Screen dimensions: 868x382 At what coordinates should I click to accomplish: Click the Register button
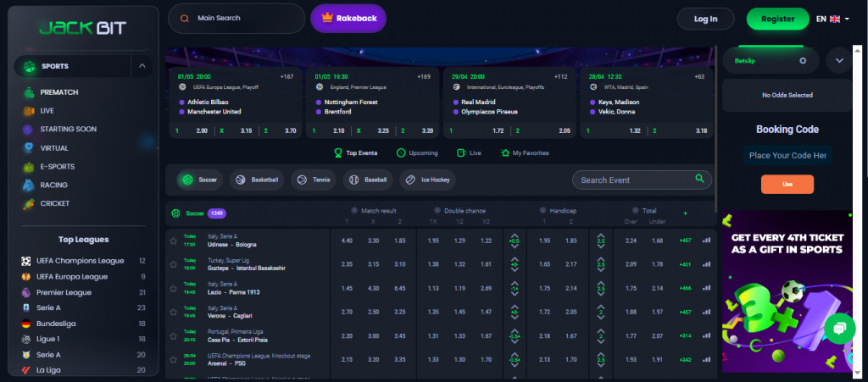(778, 19)
